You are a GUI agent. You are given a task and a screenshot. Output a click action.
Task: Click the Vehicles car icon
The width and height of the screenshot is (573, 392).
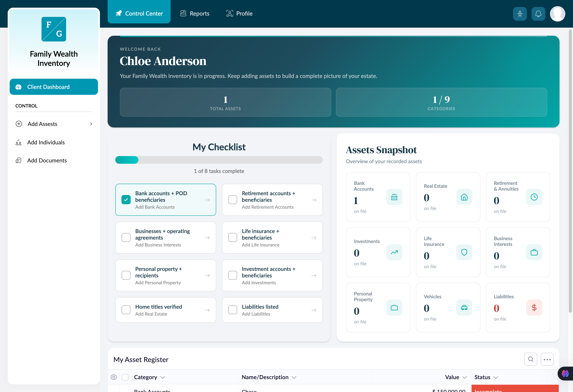click(x=464, y=308)
